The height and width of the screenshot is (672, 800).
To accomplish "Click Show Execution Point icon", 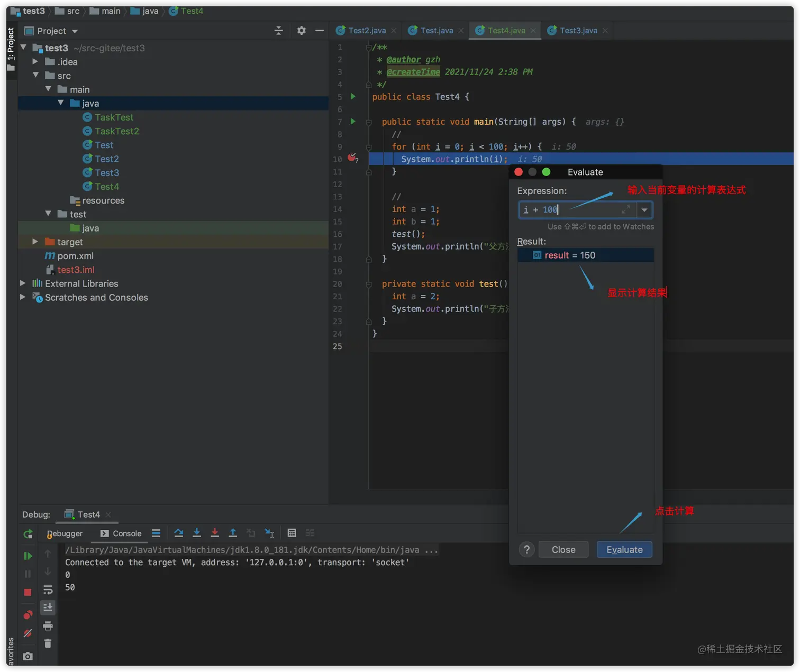I will (156, 533).
